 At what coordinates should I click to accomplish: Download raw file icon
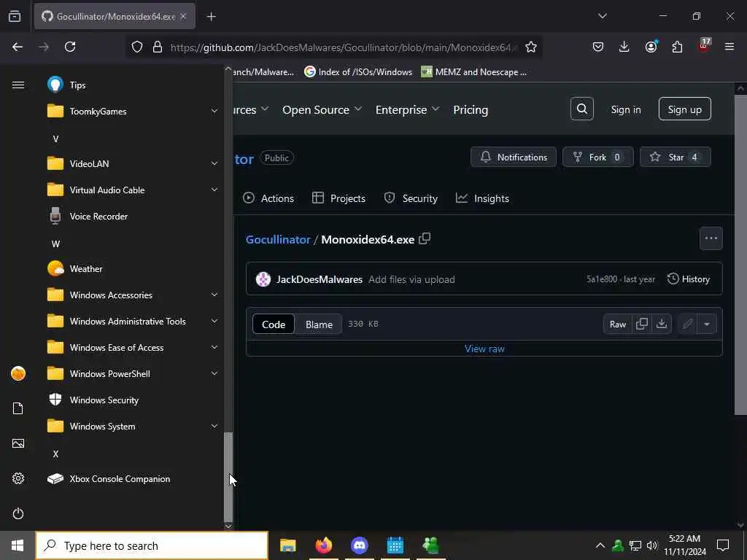(x=661, y=324)
